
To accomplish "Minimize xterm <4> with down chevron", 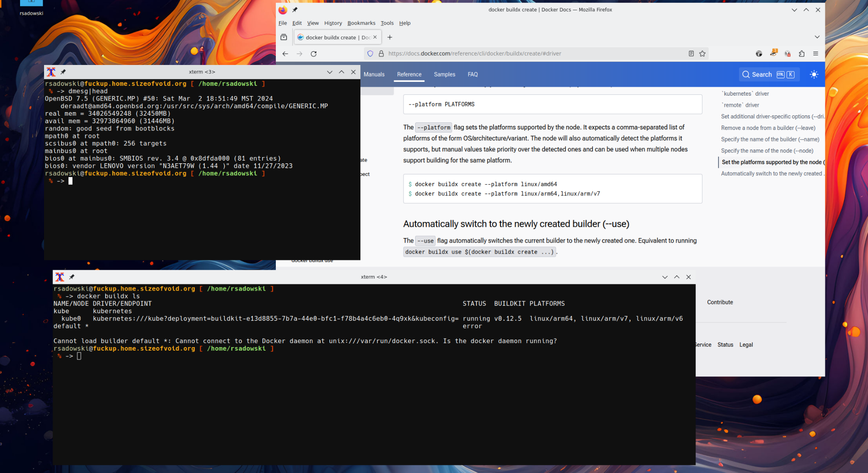I will pyautogui.click(x=665, y=277).
